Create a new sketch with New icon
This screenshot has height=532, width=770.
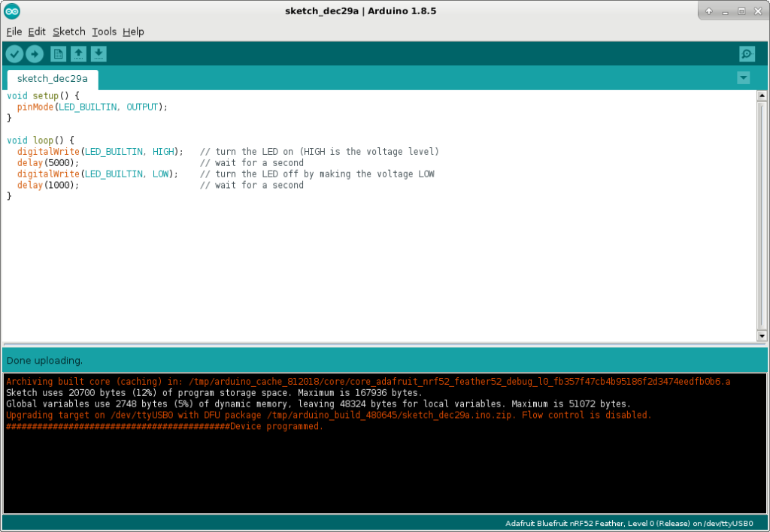pos(58,53)
